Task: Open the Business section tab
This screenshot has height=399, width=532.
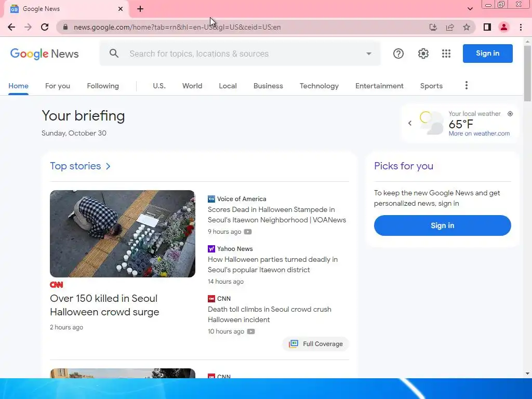Action: [x=268, y=86]
